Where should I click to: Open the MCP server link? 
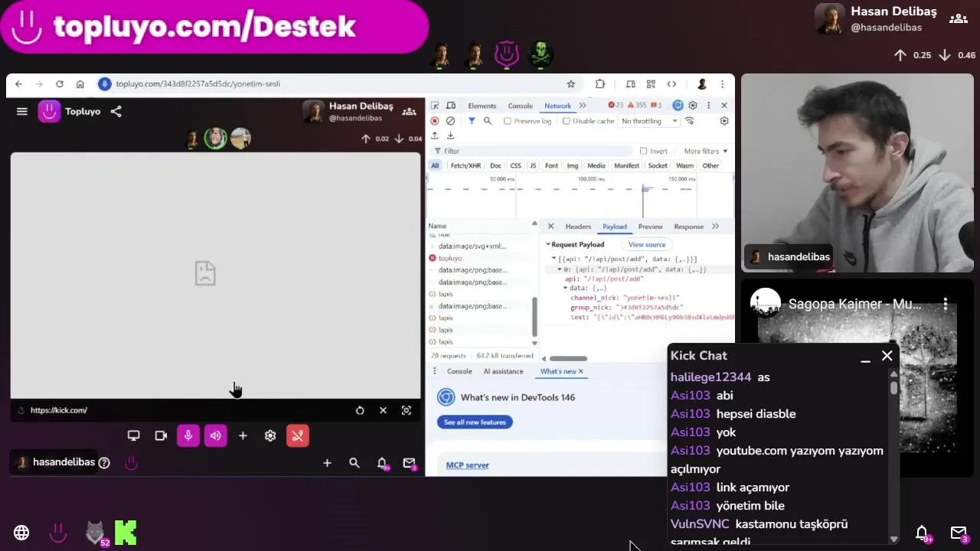pyautogui.click(x=467, y=465)
